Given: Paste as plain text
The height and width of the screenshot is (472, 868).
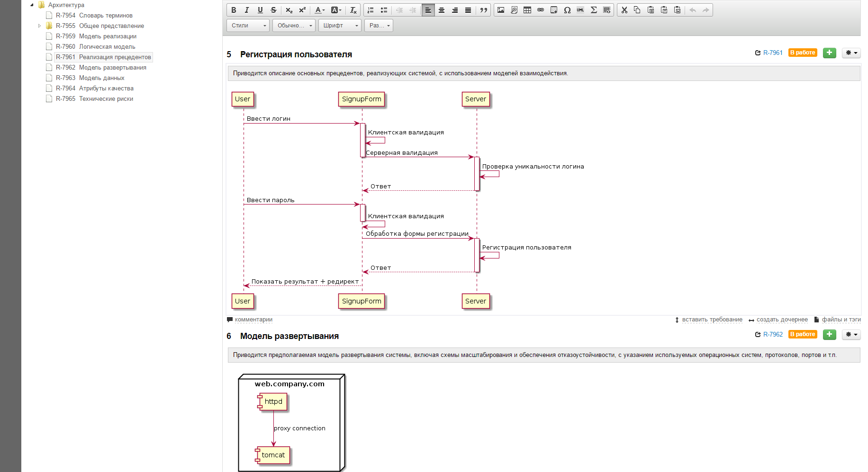Looking at the screenshot, I should click(664, 10).
